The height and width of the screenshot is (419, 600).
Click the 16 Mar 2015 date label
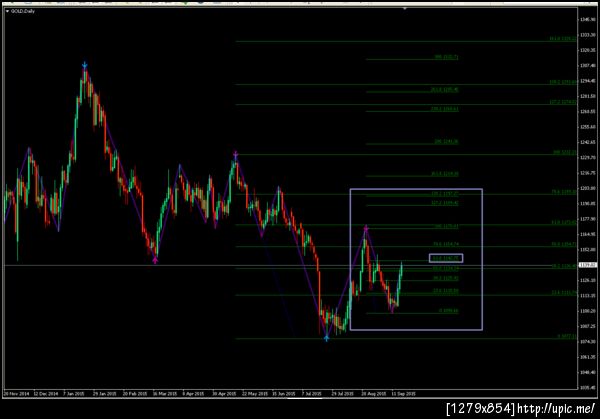pyautogui.click(x=165, y=393)
